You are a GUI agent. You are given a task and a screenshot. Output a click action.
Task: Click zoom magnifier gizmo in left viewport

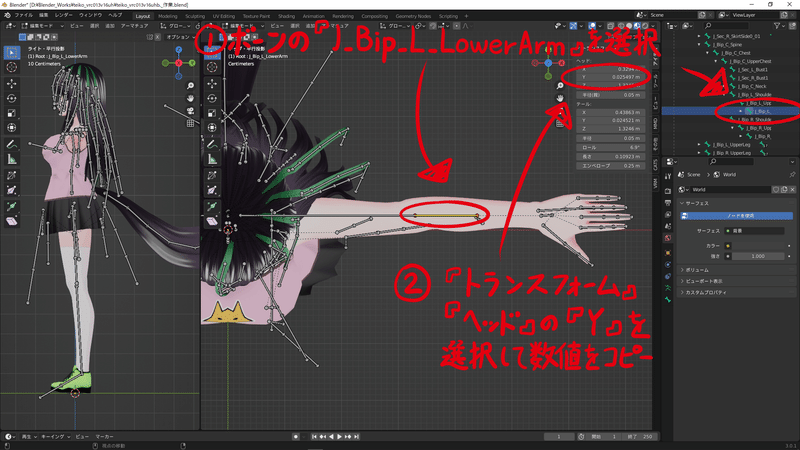point(190,86)
